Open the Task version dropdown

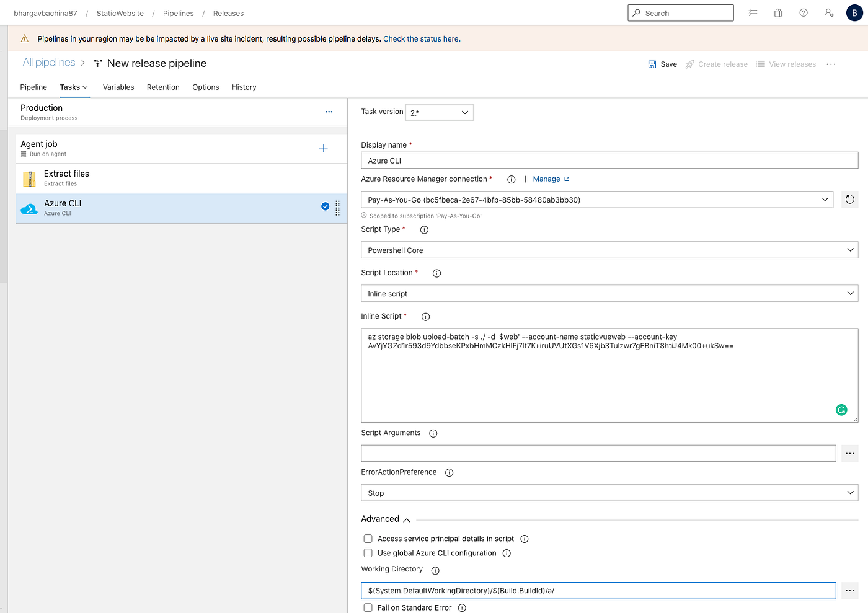439,112
